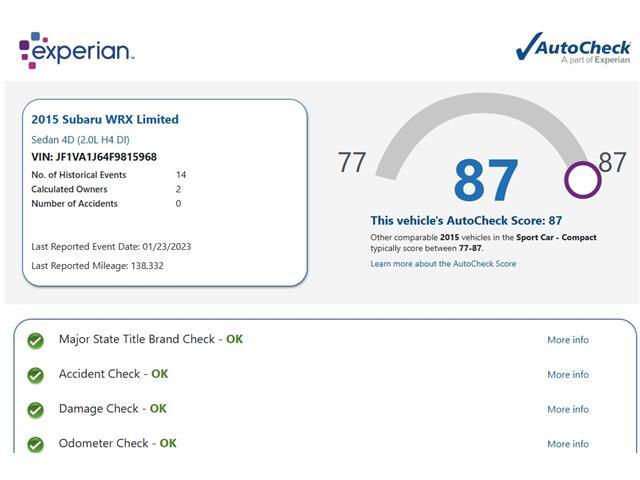Click the large blue 87 score number
The height and width of the screenshot is (480, 640).
coord(486,180)
